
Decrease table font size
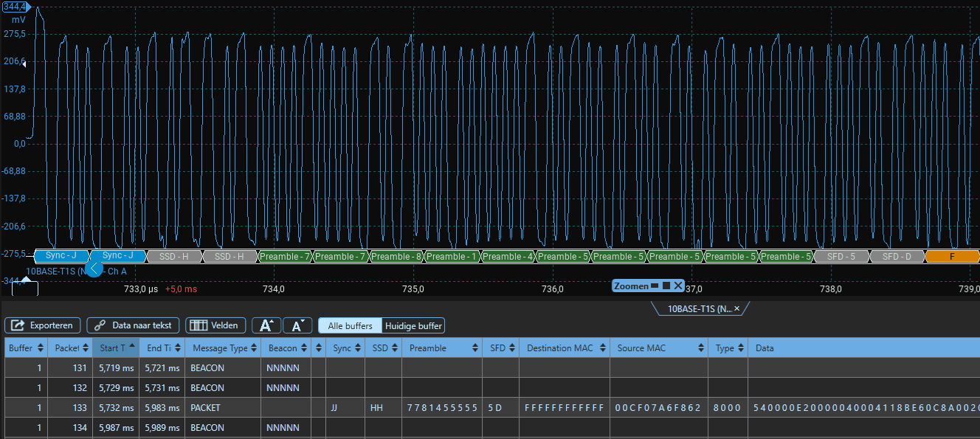[297, 326]
